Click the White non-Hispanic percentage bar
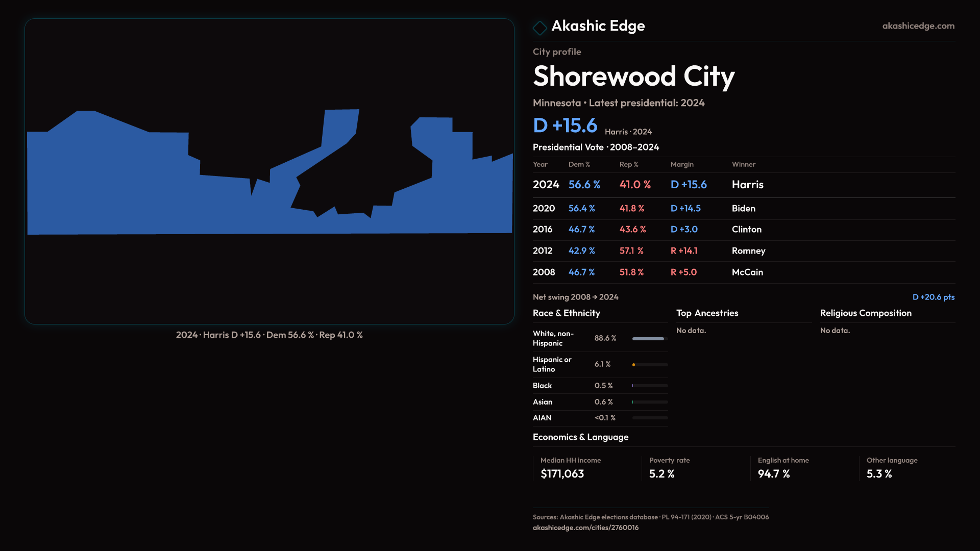Viewport: 980px width, 551px height. 649,339
